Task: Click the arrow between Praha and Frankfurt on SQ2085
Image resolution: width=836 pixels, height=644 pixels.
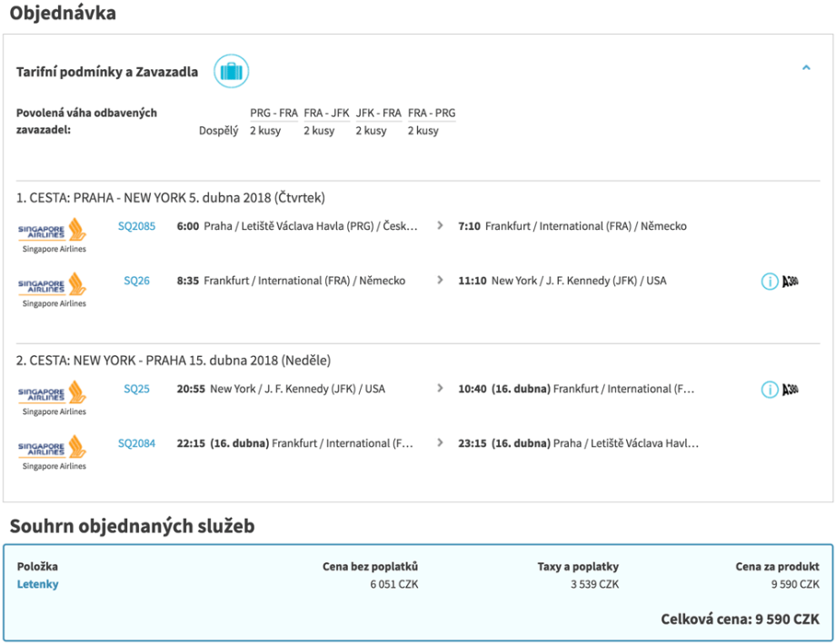Action: 441,226
